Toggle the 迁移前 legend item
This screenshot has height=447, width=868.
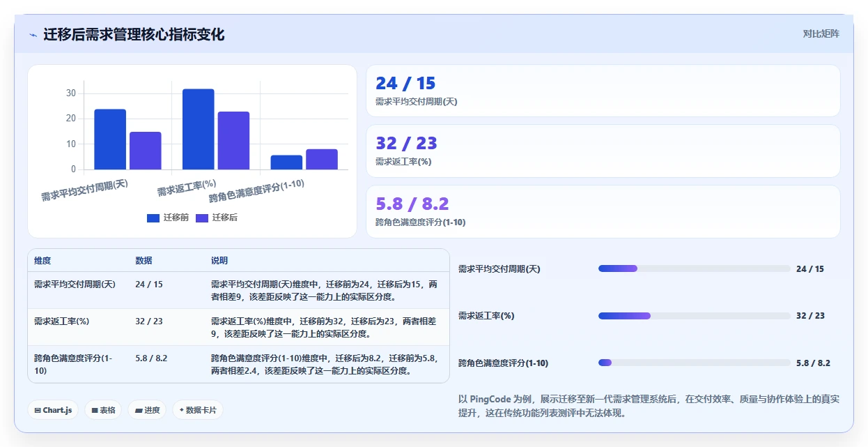[168, 218]
